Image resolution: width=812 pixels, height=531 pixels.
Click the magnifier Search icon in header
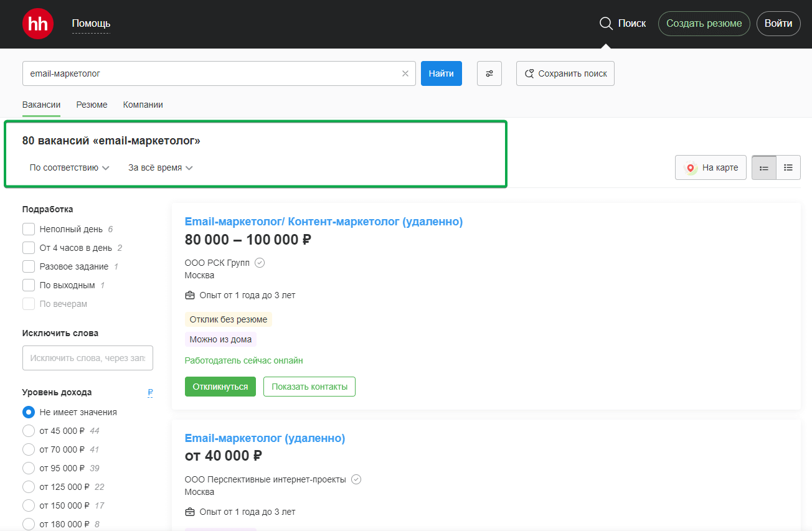pos(606,24)
